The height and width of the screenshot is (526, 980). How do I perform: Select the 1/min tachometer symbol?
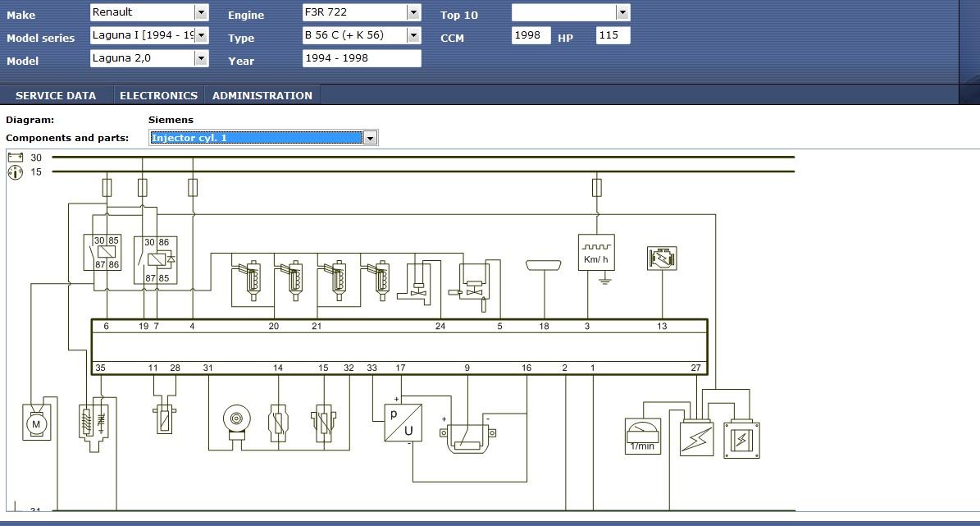(x=642, y=436)
